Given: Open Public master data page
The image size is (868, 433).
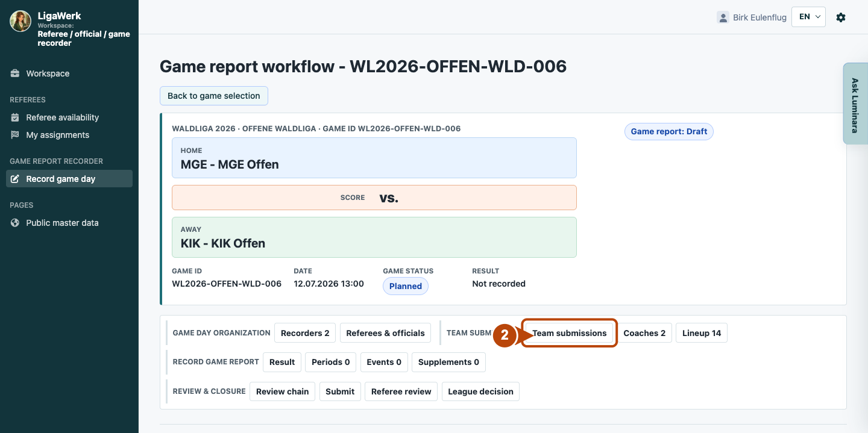Looking at the screenshot, I should point(62,223).
